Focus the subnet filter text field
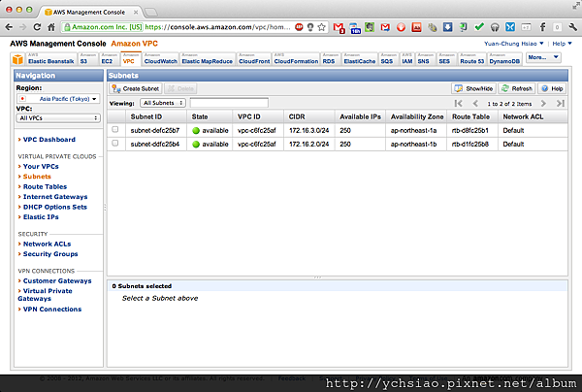 coord(229,103)
